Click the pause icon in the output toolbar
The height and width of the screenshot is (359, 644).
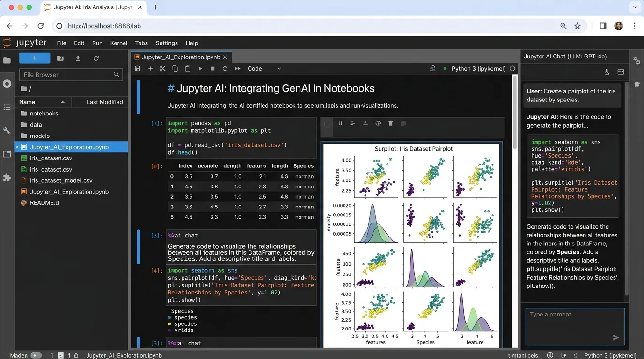(340, 123)
